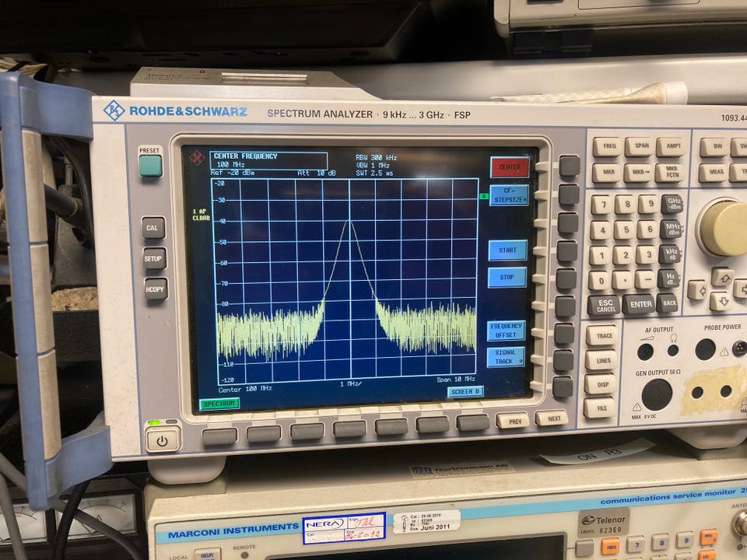Viewport: 747px width, 560px height.
Task: Hit the BACK key
Action: [x=668, y=303]
